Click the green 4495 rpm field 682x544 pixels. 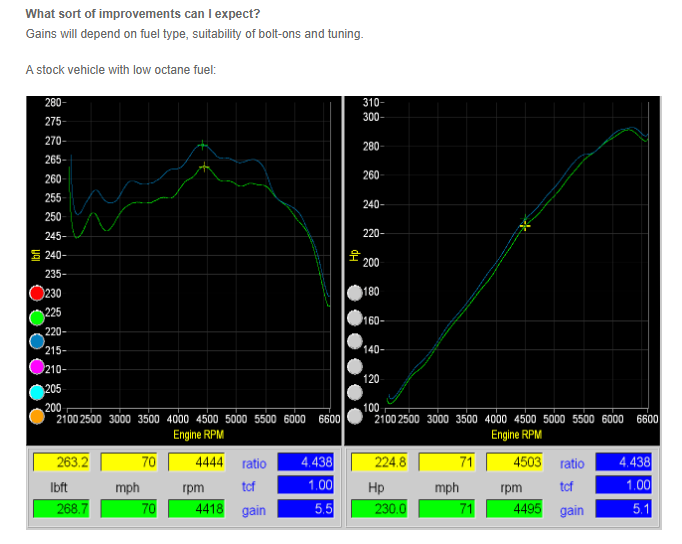pos(514,510)
